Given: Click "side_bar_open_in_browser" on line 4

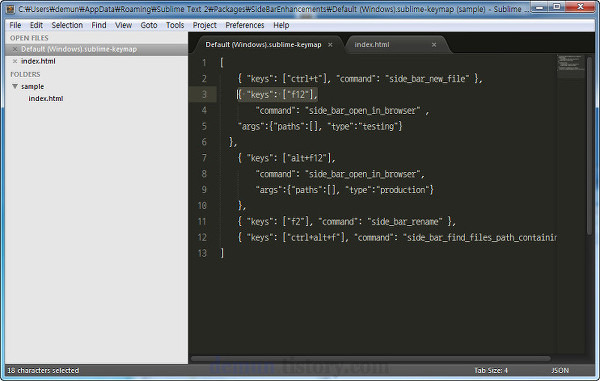Looking at the screenshot, I should [x=362, y=111].
